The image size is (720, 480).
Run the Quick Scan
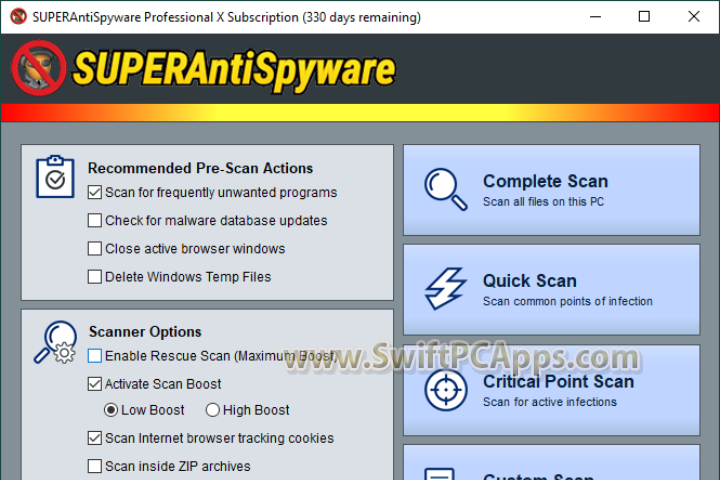(551, 290)
